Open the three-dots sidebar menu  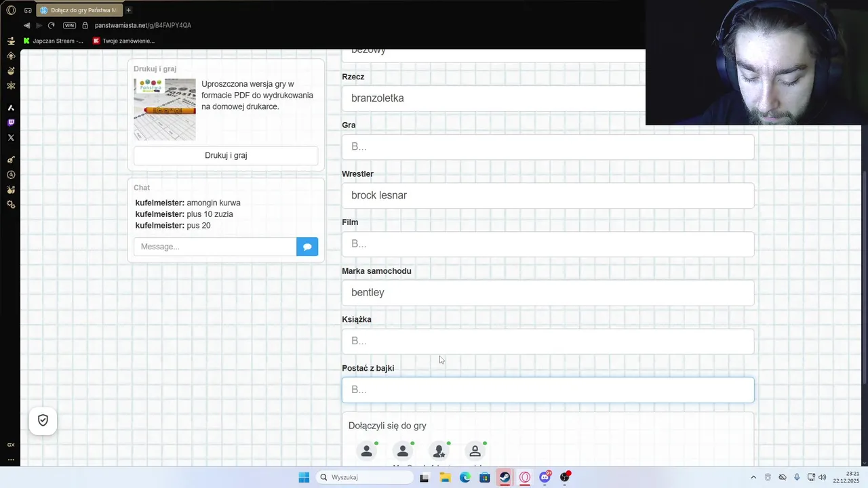(x=11, y=460)
